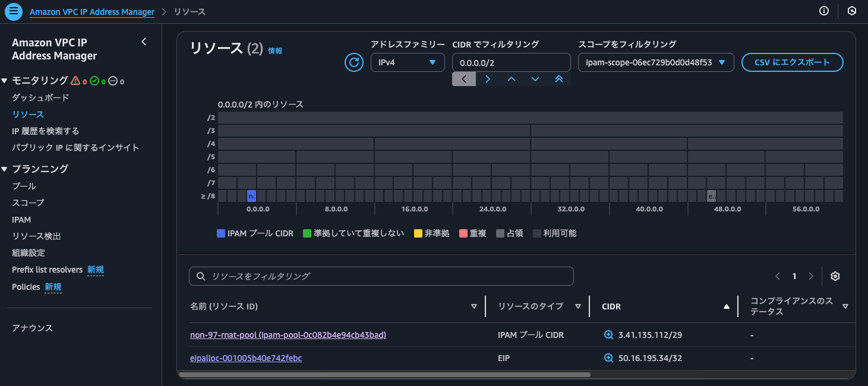
Task: Open the hamburger navigation menu
Action: click(13, 11)
